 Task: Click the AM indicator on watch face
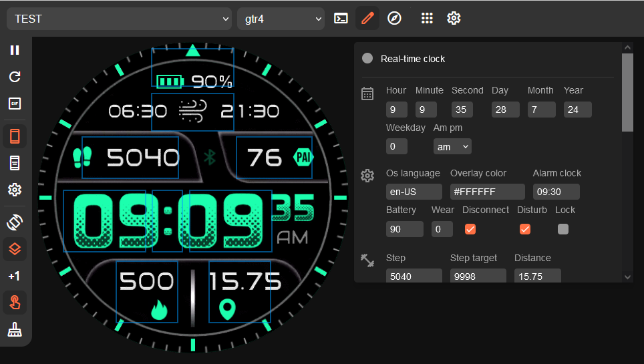pyautogui.click(x=293, y=238)
